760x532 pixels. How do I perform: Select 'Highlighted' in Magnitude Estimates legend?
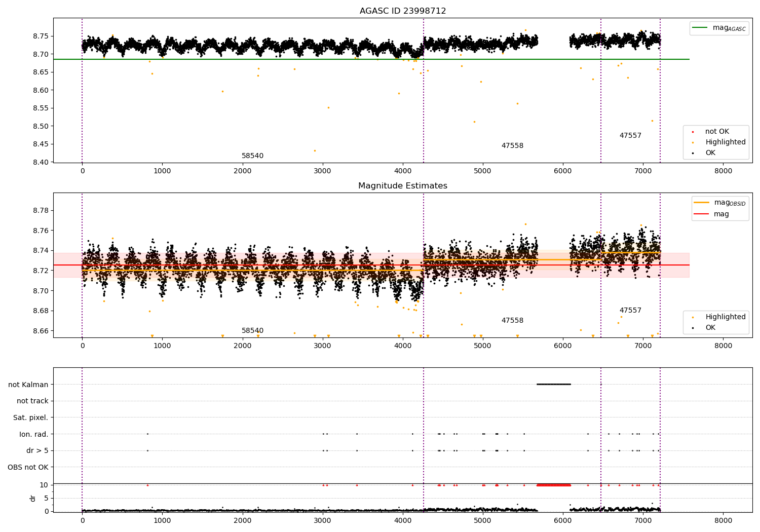pos(726,317)
